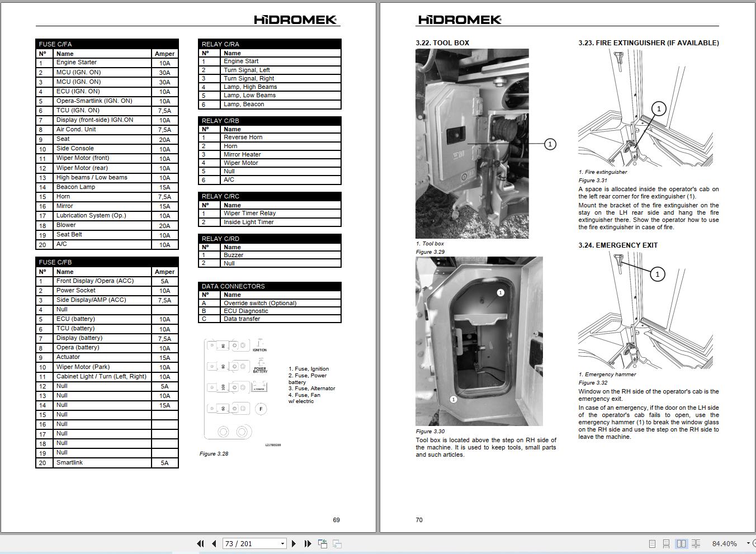The image size is (756, 554).
Task: Click the Opera-Smartlink (IGN. ON) row
Action: (107, 101)
